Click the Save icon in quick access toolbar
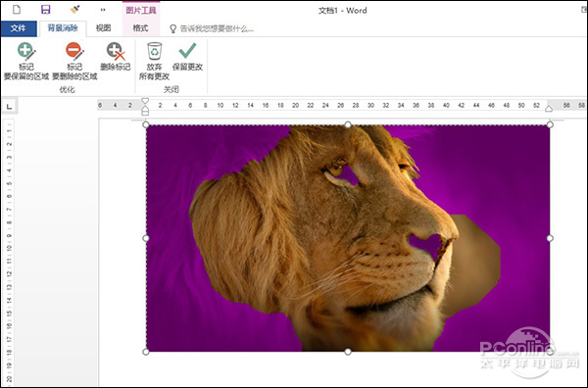The width and height of the screenshot is (588, 388). 46,10
